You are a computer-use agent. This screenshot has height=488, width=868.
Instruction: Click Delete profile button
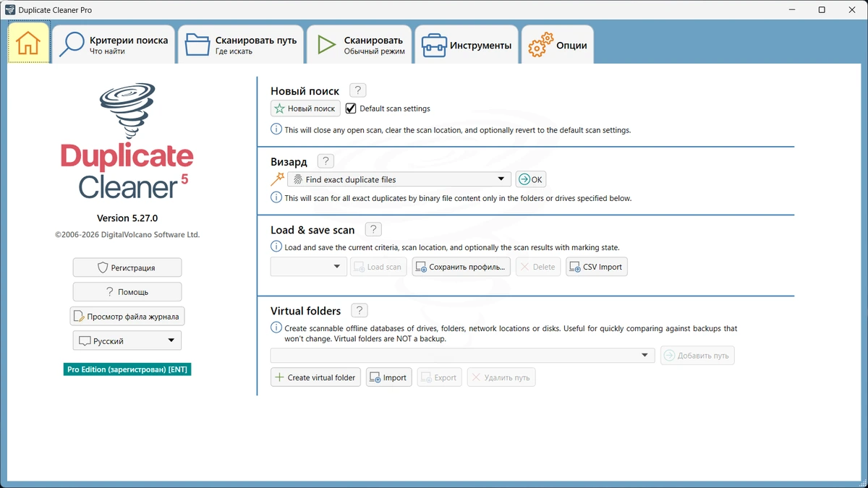[538, 267]
